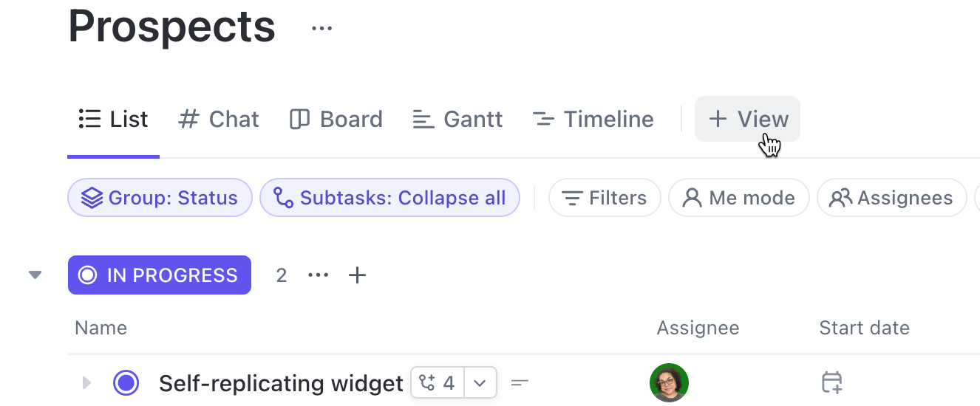Switch to the List view tab
Viewport: 980px width, 406px height.
point(114,120)
